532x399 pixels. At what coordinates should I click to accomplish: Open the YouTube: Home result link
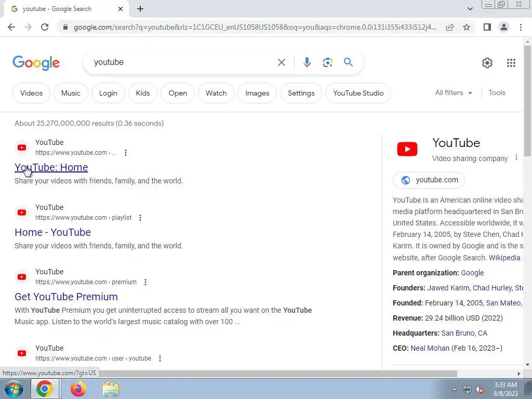pyautogui.click(x=51, y=167)
